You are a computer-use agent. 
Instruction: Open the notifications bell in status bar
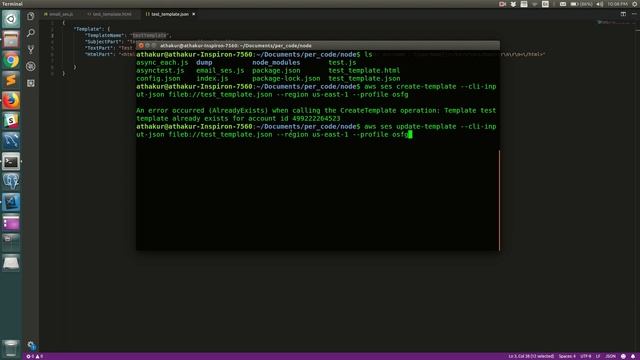[x=633, y=356]
